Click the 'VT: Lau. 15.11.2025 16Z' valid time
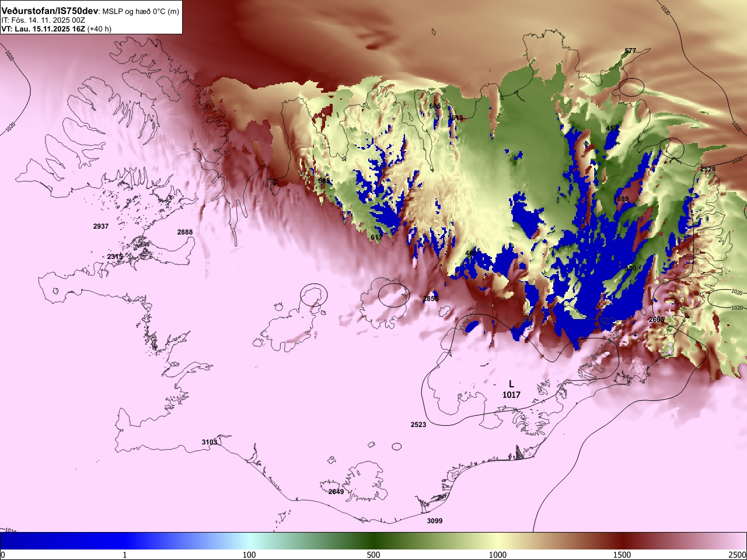Image resolution: width=747 pixels, height=560 pixels. pos(43,29)
